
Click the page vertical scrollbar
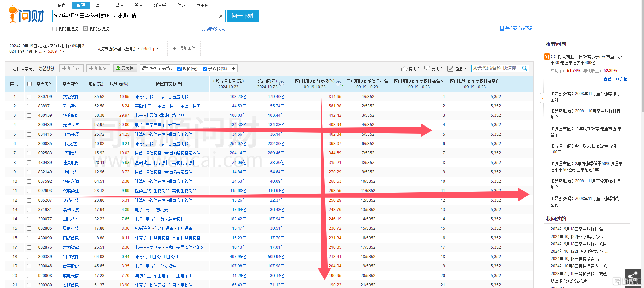click(642, 56)
